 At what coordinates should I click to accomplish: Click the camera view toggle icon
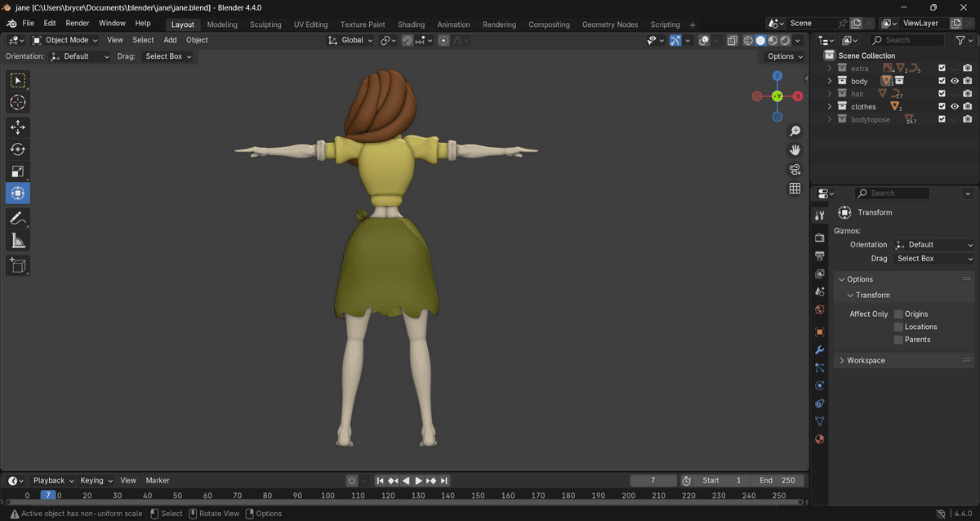(x=795, y=169)
